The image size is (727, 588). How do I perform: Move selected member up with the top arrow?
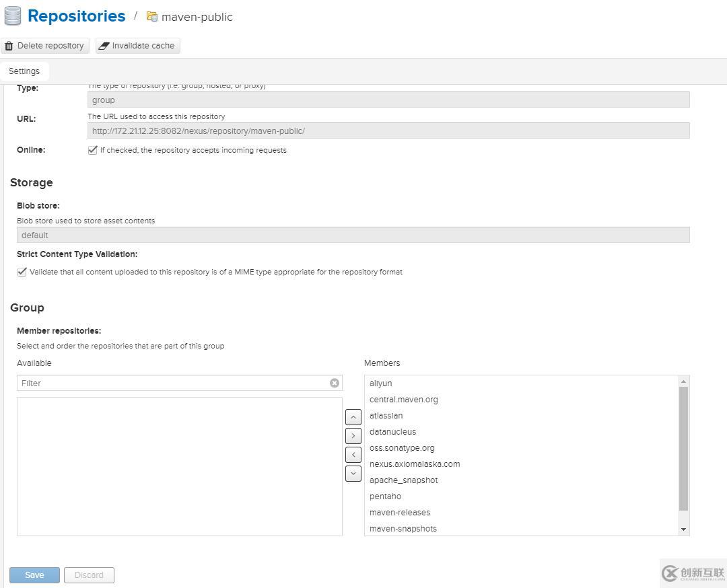click(353, 417)
